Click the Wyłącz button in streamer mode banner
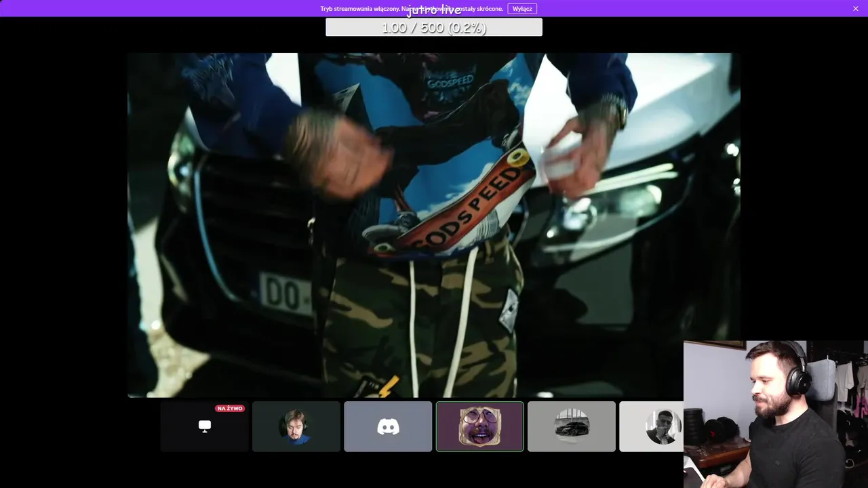 (522, 9)
